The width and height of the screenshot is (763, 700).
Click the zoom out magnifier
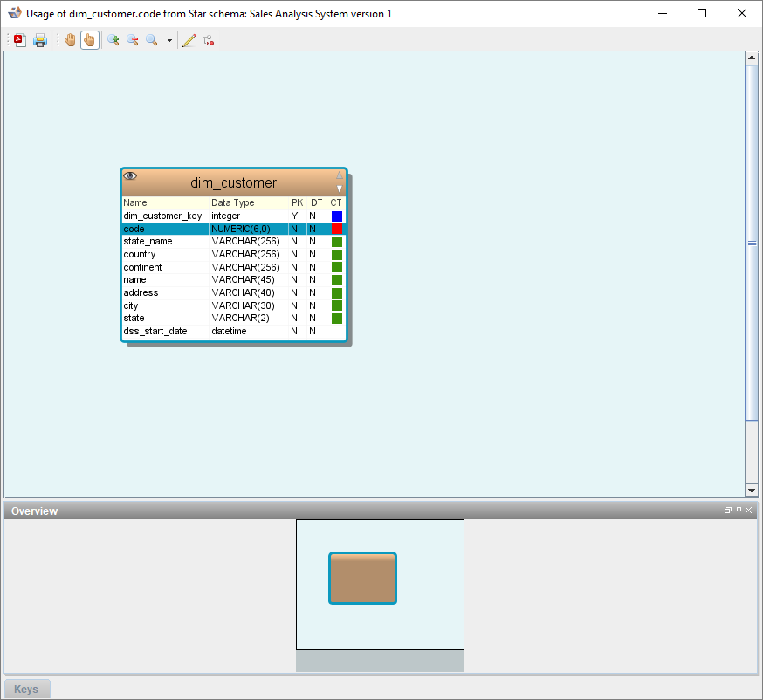(133, 40)
